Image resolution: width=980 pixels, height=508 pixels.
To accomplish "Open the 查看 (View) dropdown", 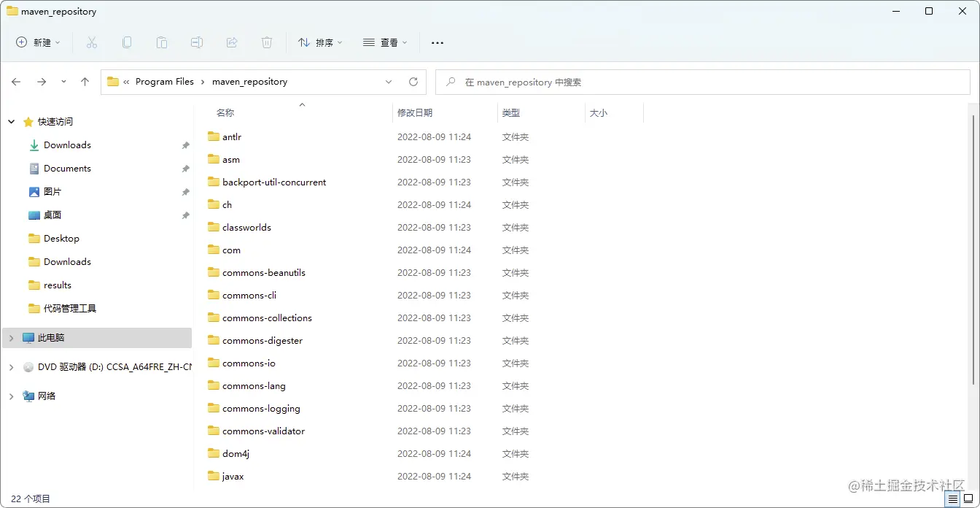I will click(385, 43).
